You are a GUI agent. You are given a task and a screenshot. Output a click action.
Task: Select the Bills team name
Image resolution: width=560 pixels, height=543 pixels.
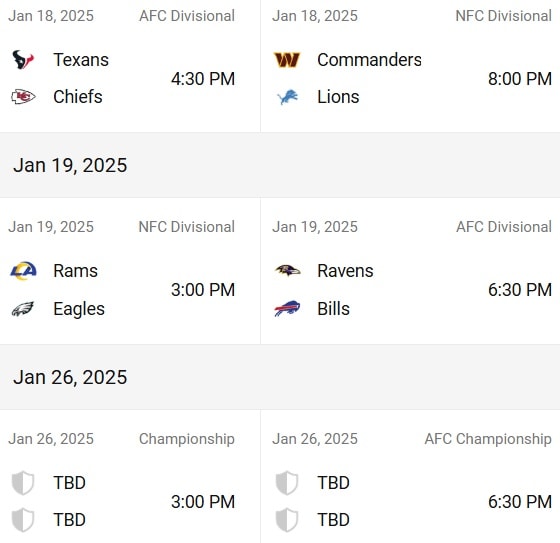coord(334,309)
